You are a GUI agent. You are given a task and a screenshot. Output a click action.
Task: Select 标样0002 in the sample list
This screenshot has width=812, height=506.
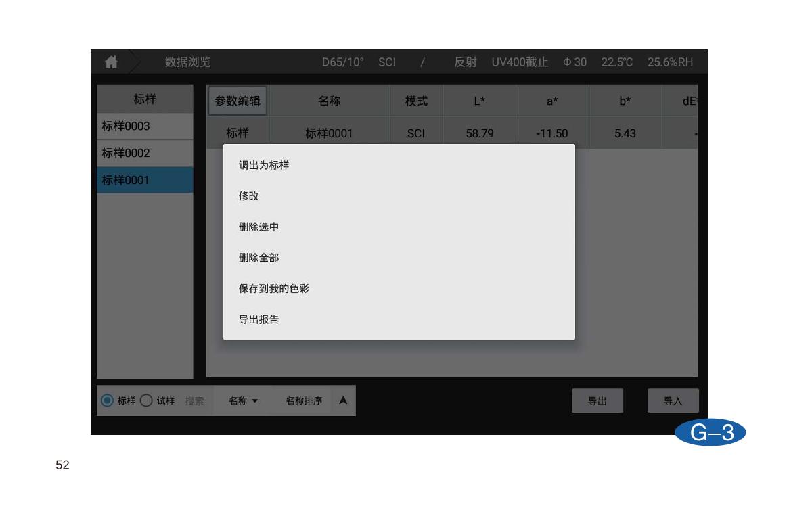coord(144,154)
